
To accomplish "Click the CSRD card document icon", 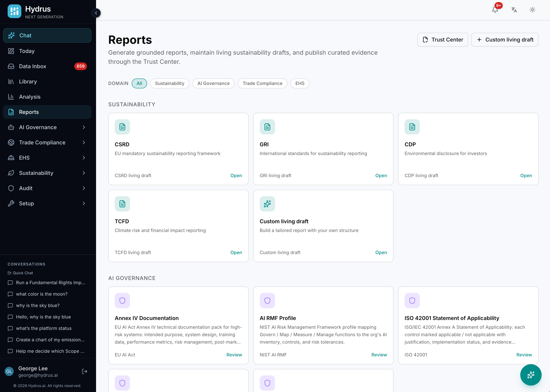I will click(122, 127).
